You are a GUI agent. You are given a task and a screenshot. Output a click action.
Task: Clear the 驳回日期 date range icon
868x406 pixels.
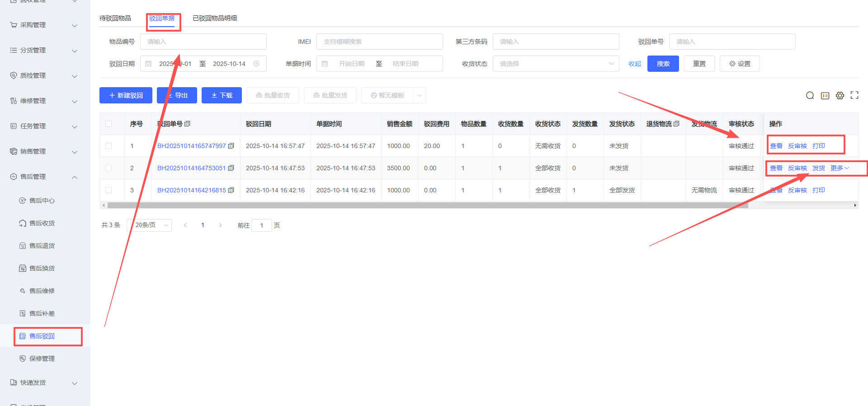tap(256, 64)
